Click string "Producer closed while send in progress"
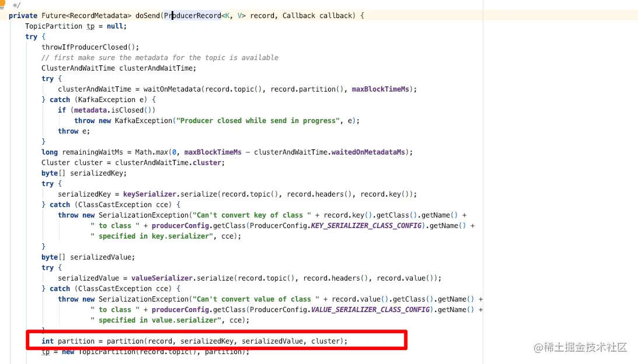This screenshot has height=364, width=638. (258, 121)
